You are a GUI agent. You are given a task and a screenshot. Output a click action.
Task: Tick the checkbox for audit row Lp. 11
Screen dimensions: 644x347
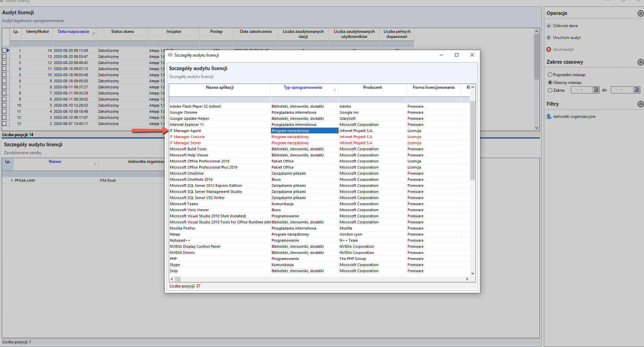pyautogui.click(x=4, y=111)
